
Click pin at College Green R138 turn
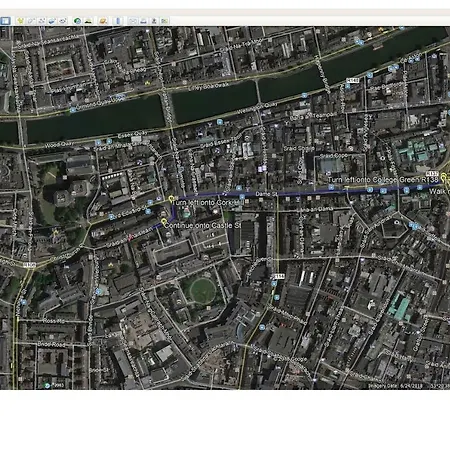pos(443,177)
